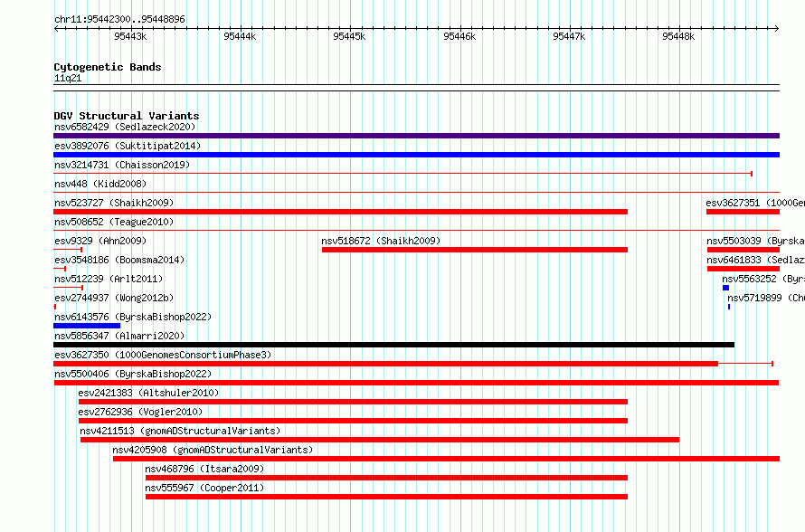Click the 95444k ruler tick label
Viewport: 805px width, 532px height.
tap(240, 36)
